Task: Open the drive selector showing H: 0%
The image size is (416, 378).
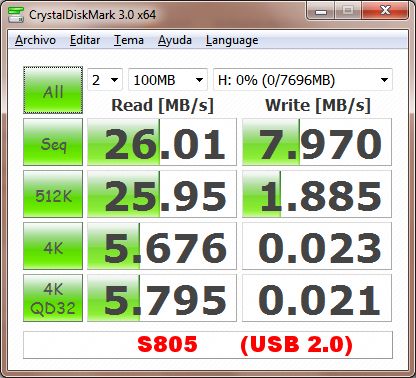Action: click(303, 80)
